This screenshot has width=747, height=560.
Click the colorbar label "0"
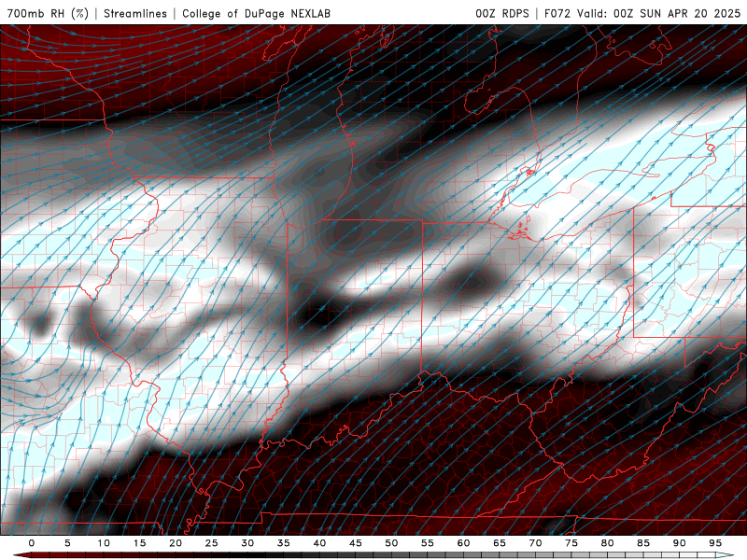coord(32,543)
